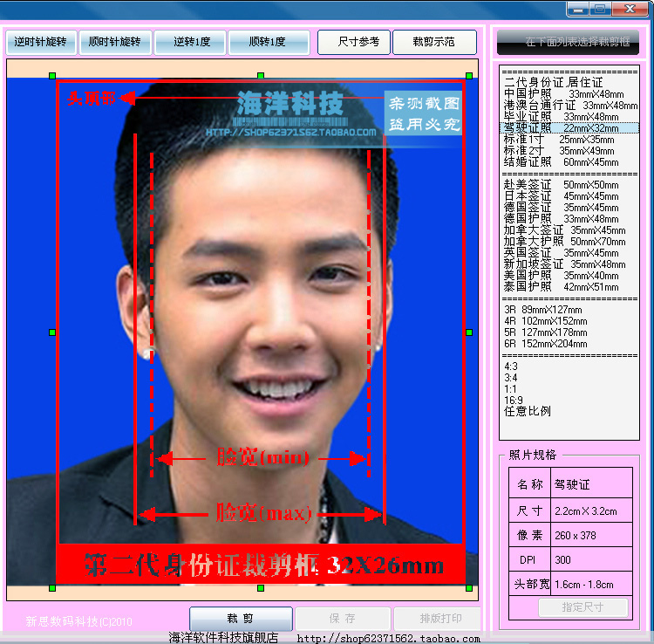Select 驾驶证照 22mmX32mm preset
This screenshot has height=644, width=654.
[x=569, y=127]
